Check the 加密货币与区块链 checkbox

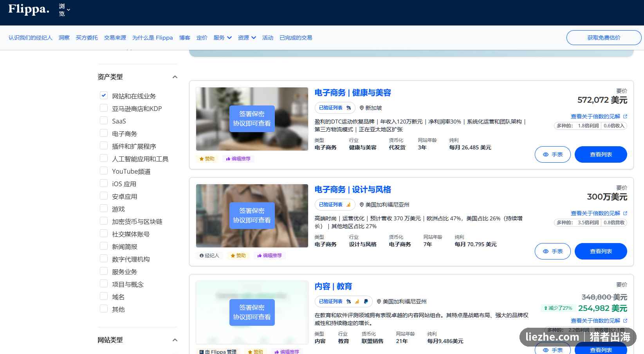(x=104, y=221)
